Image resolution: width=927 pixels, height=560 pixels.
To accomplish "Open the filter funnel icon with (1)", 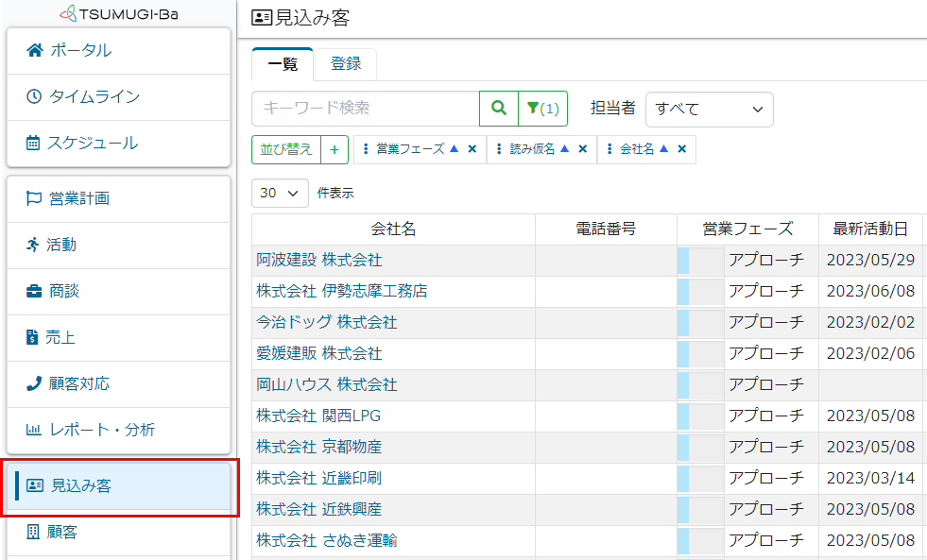I will click(542, 109).
